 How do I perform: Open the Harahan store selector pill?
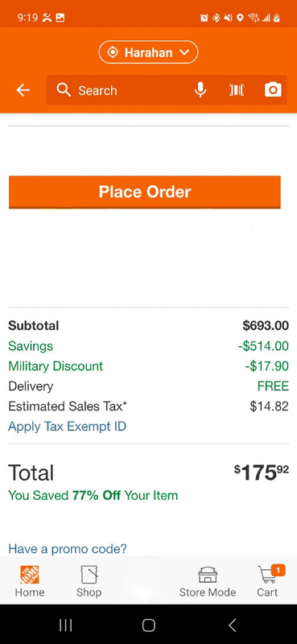coord(148,52)
